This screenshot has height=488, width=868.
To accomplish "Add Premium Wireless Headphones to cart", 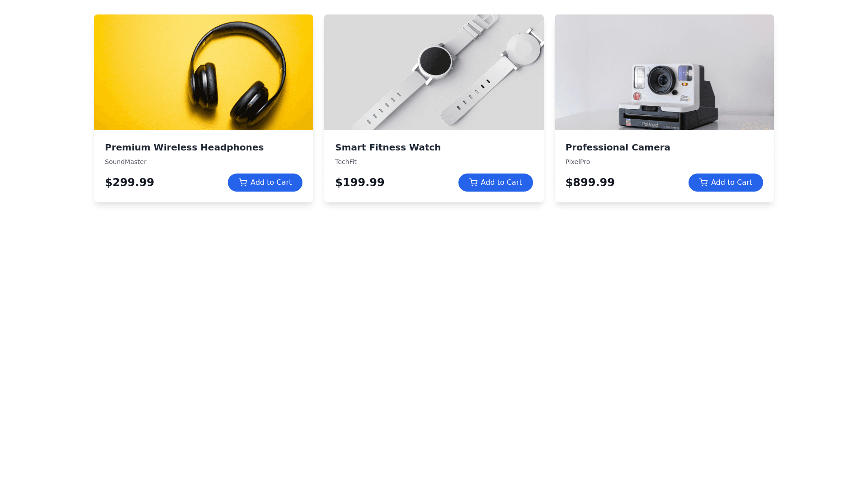I will 265,183.
